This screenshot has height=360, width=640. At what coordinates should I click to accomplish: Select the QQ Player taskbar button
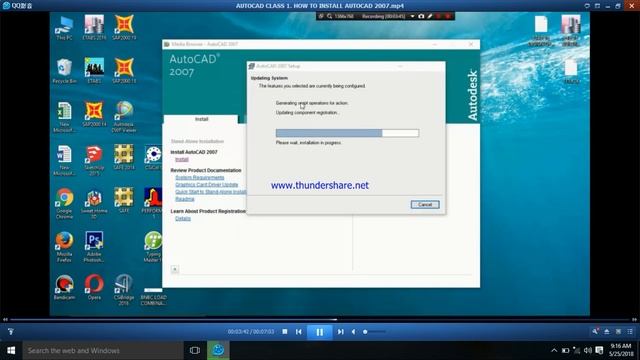point(218,350)
